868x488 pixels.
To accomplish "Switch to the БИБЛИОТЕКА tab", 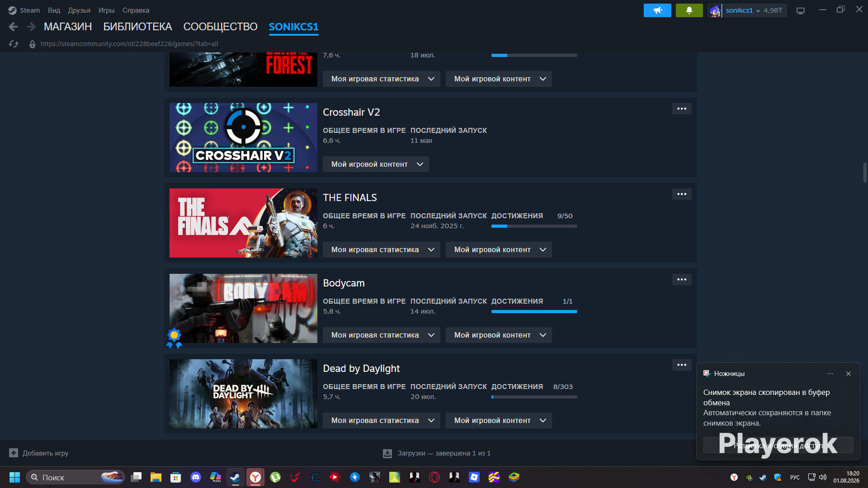I will pos(138,27).
